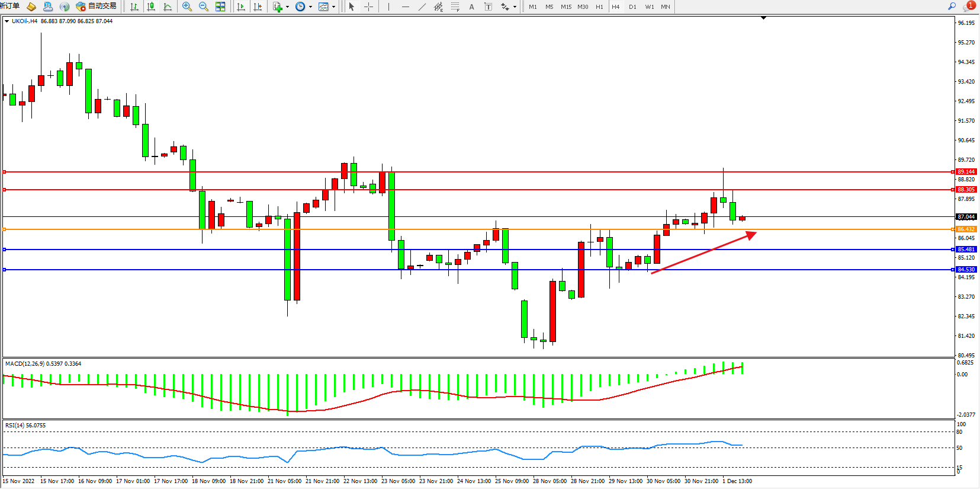The width and height of the screenshot is (980, 489).
Task: Click the zoom out magnifier icon
Action: click(204, 7)
